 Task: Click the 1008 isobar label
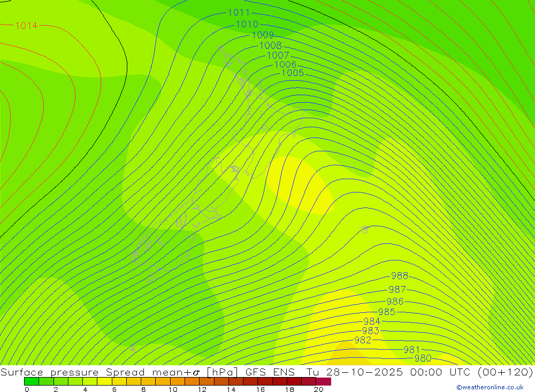click(x=271, y=45)
